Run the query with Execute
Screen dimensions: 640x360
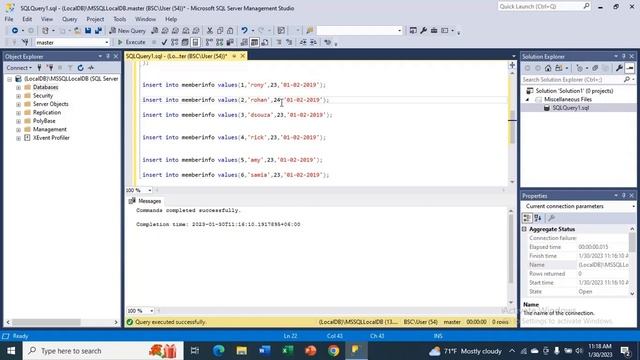click(131, 42)
